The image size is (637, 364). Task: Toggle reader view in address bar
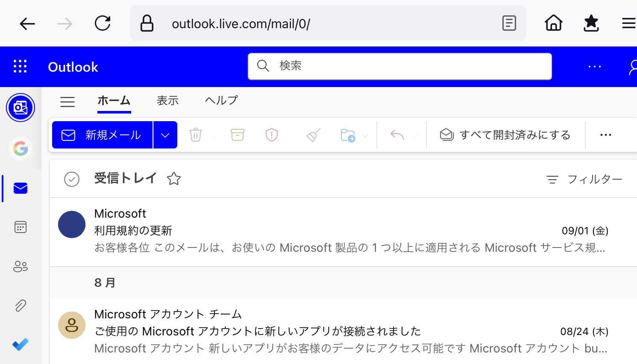tap(509, 23)
